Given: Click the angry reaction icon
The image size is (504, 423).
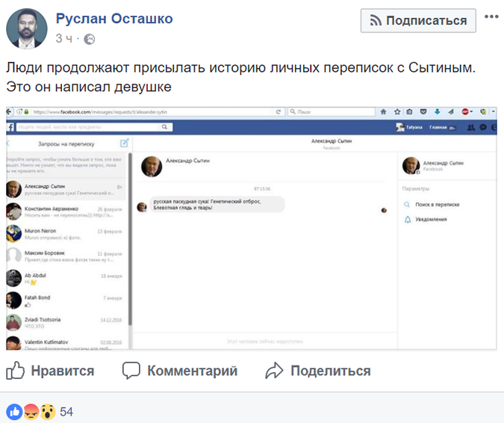Looking at the screenshot, I should point(31,411).
